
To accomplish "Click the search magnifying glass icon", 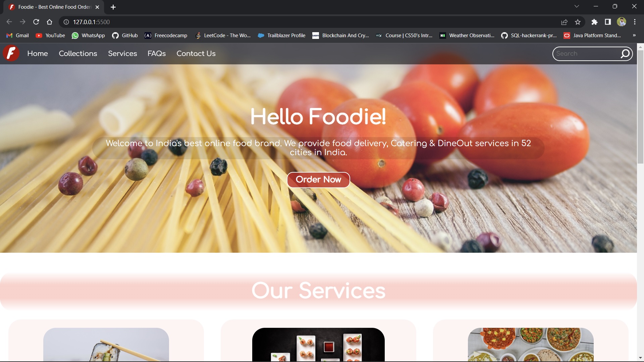I will click(x=626, y=54).
